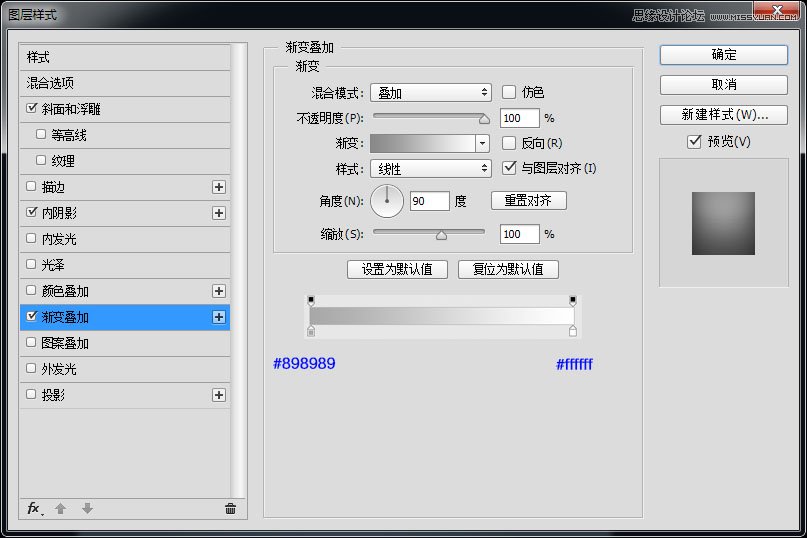Click the move effect down arrow
This screenshot has width=807, height=538.
(x=87, y=508)
